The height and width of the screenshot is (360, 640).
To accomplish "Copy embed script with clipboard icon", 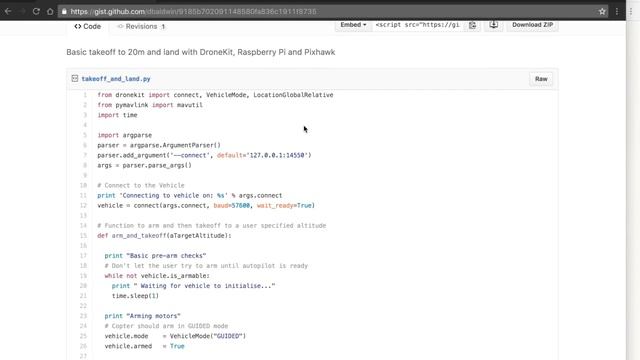I will [472, 25].
